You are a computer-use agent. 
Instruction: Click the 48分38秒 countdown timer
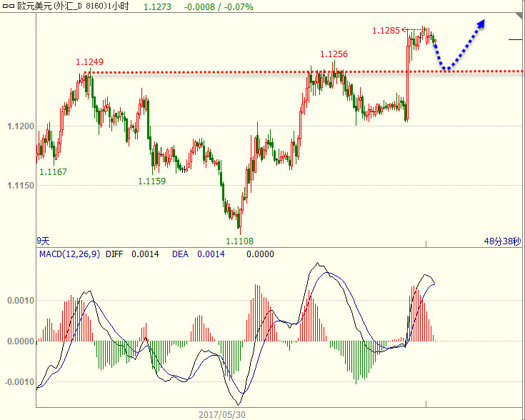point(502,241)
